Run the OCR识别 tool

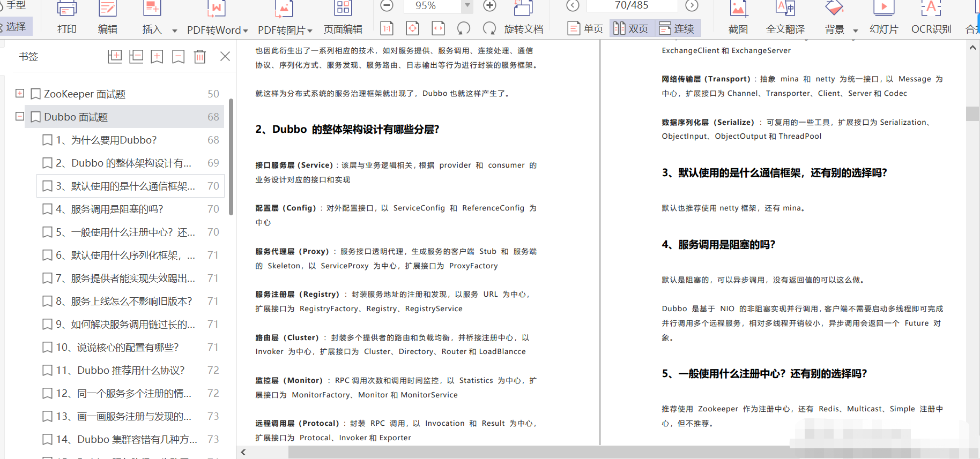pos(931,18)
